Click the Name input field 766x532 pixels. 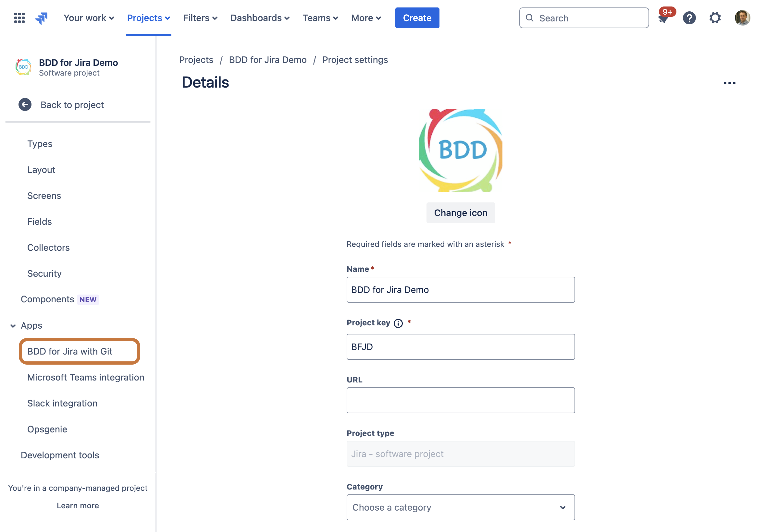461,290
